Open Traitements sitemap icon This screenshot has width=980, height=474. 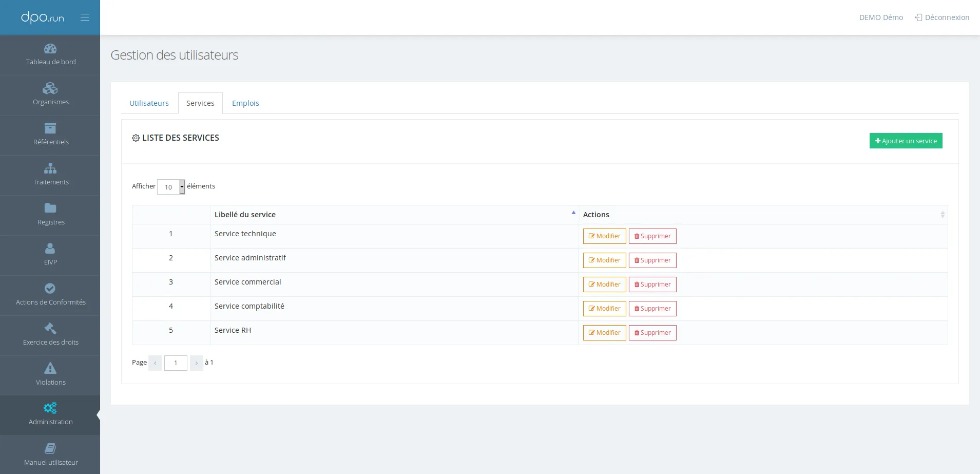click(50, 168)
